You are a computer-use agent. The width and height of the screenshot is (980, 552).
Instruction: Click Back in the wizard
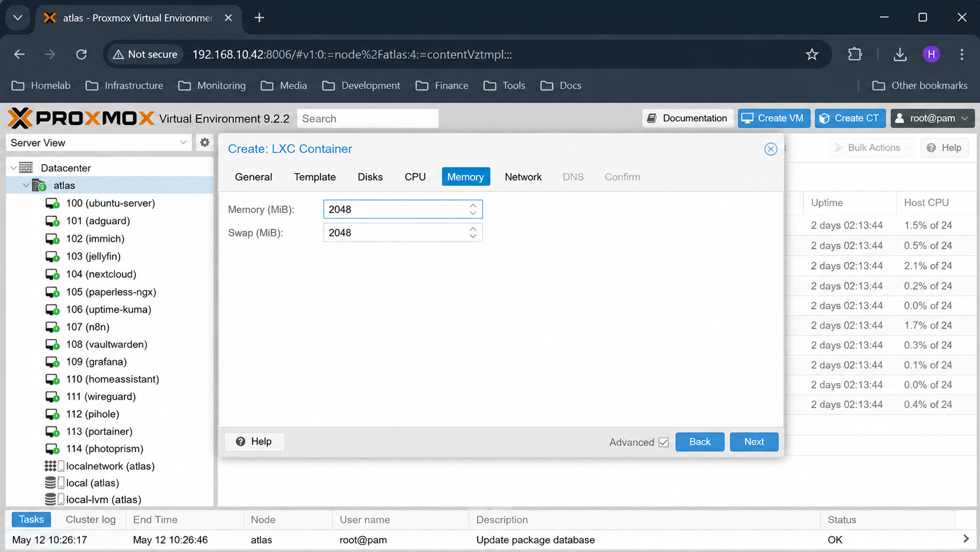coord(700,442)
